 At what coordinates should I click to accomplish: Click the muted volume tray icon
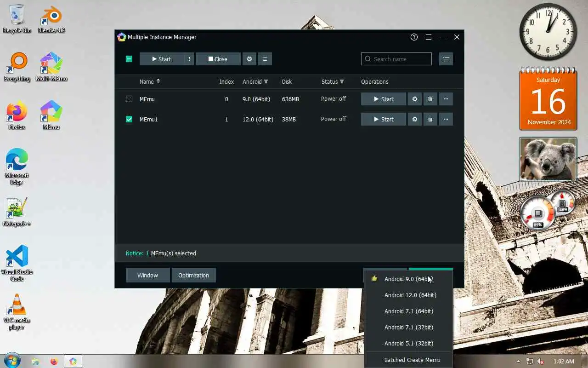point(541,362)
